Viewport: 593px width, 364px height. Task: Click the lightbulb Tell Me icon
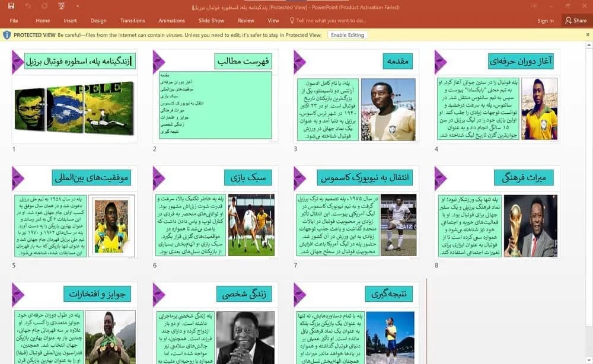click(x=292, y=20)
